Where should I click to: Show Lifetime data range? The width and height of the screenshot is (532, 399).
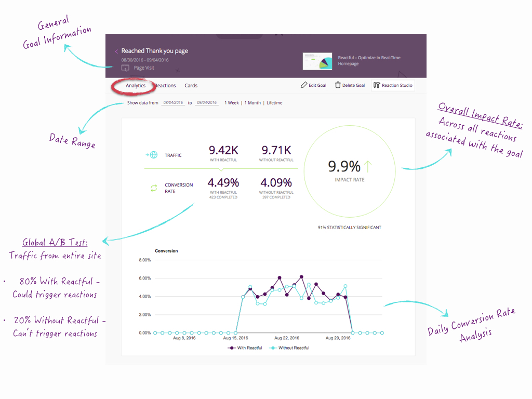[274, 103]
